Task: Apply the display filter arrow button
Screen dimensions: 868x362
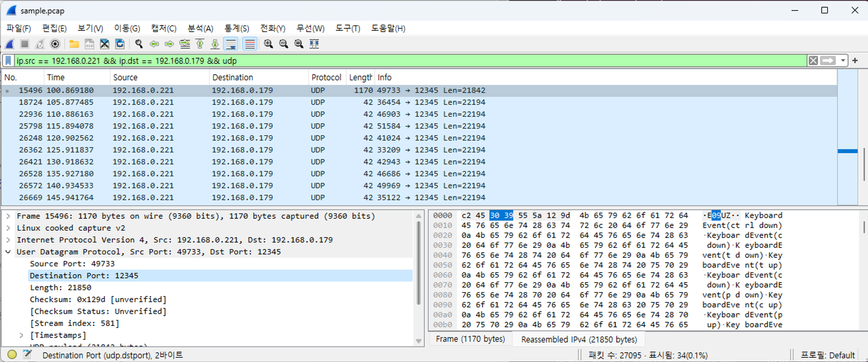Action: pos(828,60)
